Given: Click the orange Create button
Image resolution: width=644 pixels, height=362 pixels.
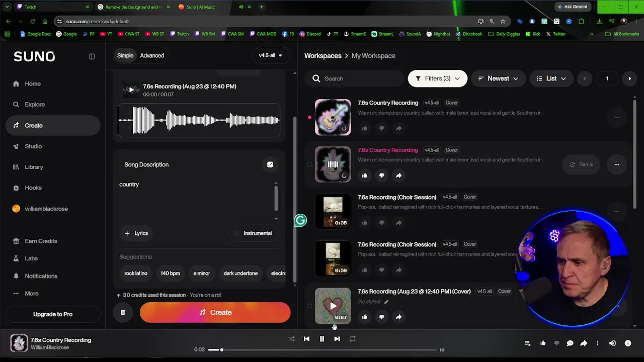Looking at the screenshot, I should pos(215,313).
